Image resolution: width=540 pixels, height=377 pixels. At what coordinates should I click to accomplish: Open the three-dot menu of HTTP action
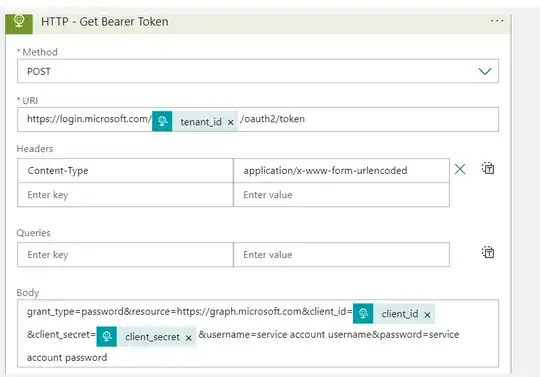pos(497,21)
